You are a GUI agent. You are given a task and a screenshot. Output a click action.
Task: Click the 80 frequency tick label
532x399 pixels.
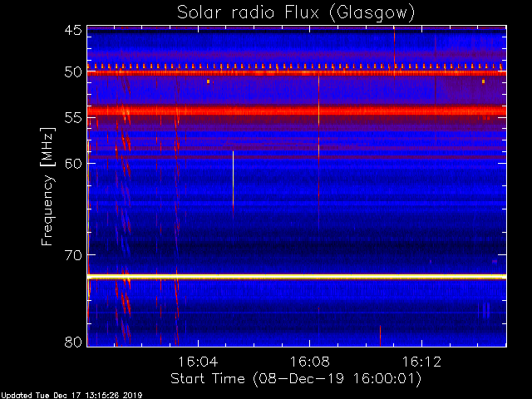pyautogui.click(x=73, y=342)
